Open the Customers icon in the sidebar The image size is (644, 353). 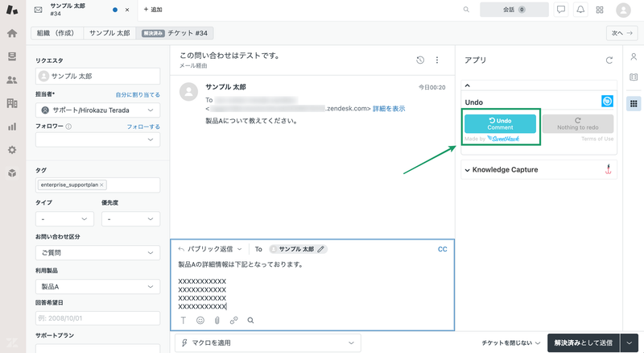tap(12, 81)
